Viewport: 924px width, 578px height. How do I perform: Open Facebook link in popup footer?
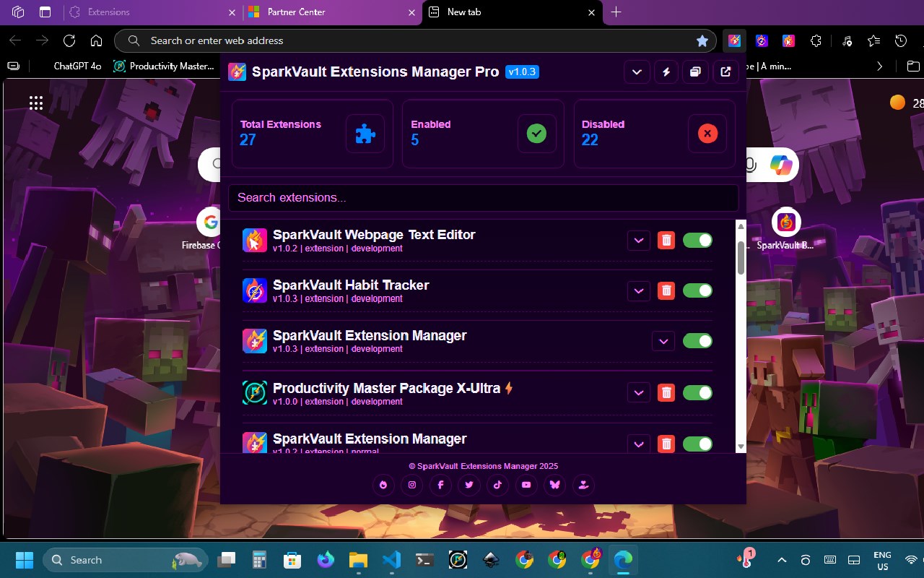pyautogui.click(x=440, y=485)
